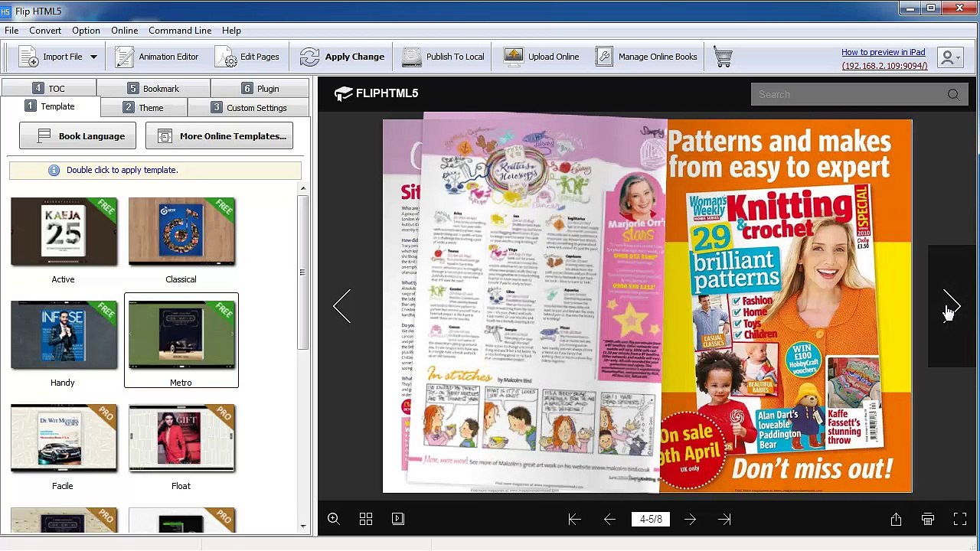Image resolution: width=980 pixels, height=551 pixels.
Task: Click the search magnifier icon
Action: coord(954,94)
